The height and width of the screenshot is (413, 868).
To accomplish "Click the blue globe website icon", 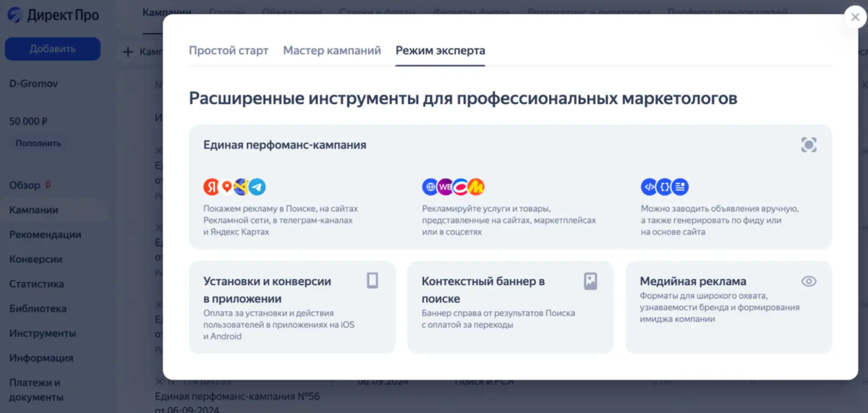I will click(x=430, y=187).
